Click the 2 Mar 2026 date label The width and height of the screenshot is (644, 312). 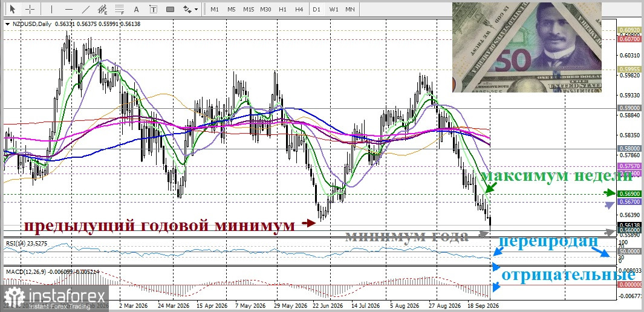tap(132, 306)
